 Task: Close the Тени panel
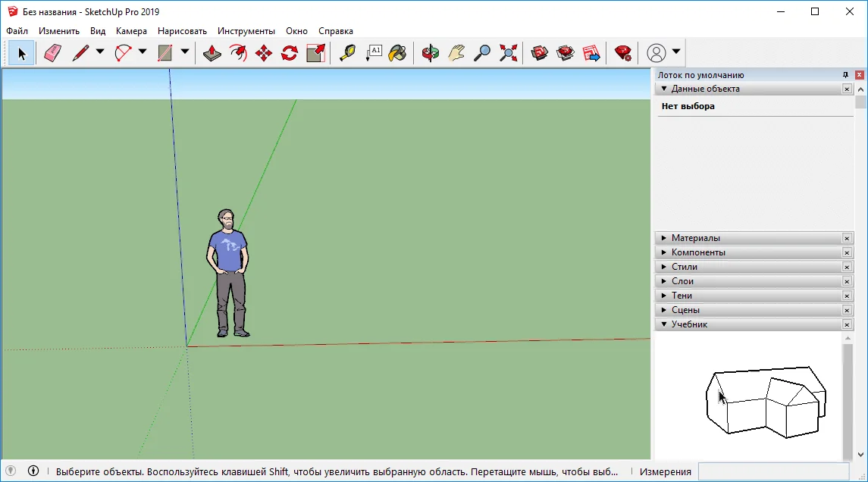[x=847, y=296]
